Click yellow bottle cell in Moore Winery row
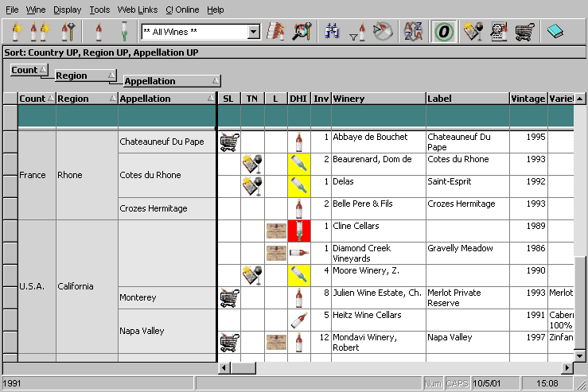This screenshot has width=588, height=392. point(299,275)
